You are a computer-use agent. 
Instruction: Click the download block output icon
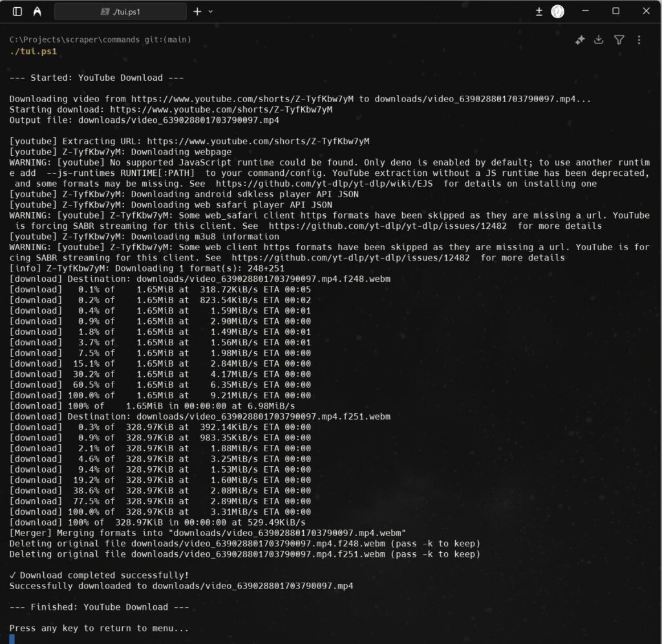pyautogui.click(x=599, y=40)
